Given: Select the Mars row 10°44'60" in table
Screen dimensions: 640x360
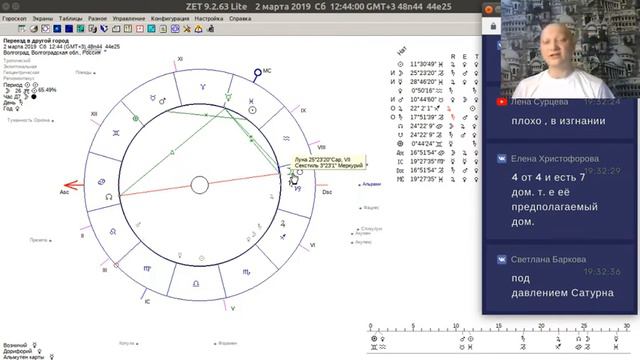Looking at the screenshot, I should pyautogui.click(x=435, y=100).
